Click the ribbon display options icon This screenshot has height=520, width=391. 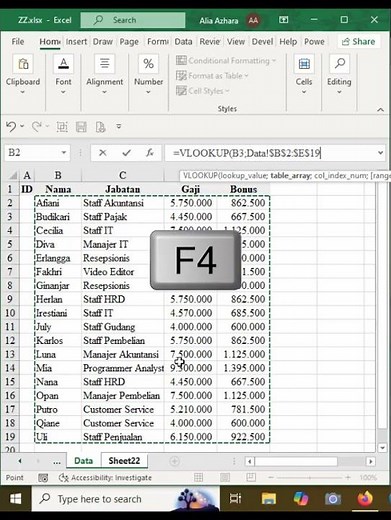284,20
